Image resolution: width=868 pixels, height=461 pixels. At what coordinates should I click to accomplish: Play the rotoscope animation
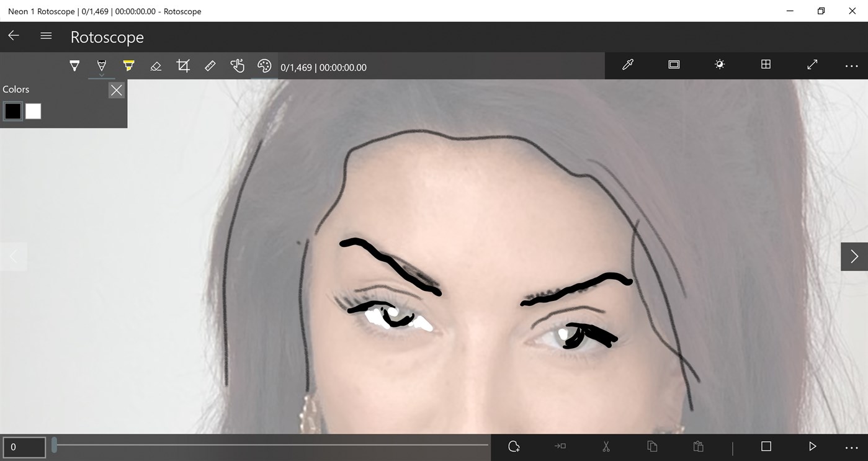pyautogui.click(x=812, y=446)
